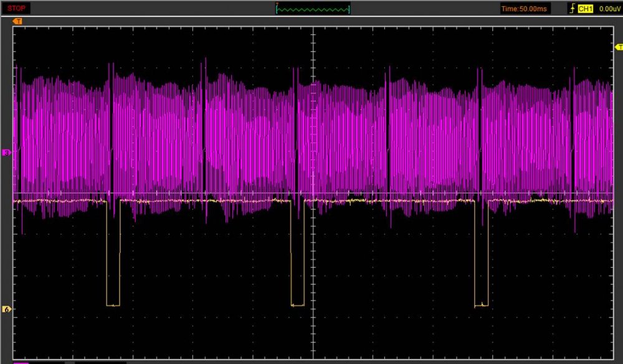
Task: Click the orange horizontal trigger position marker
Action: 17,21
